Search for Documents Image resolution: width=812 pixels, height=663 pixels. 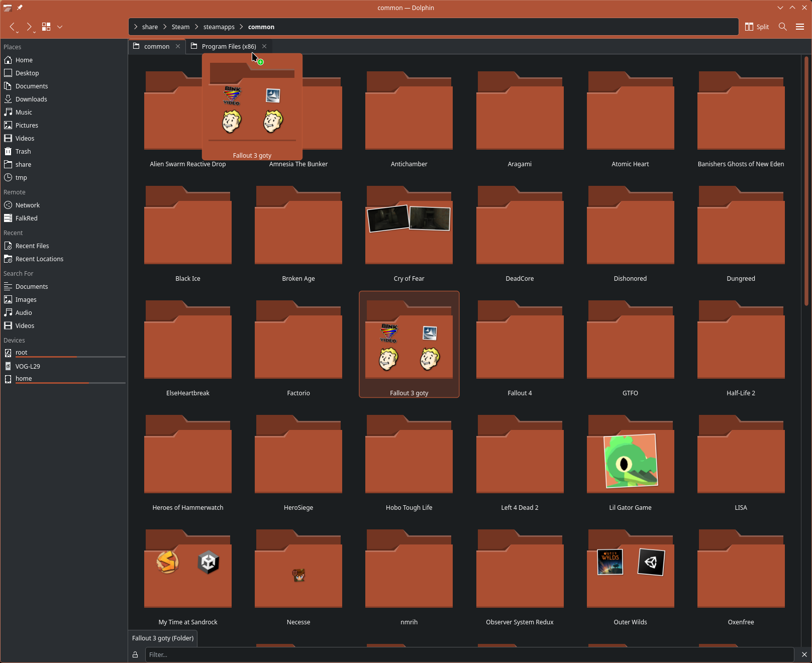(x=64, y=286)
